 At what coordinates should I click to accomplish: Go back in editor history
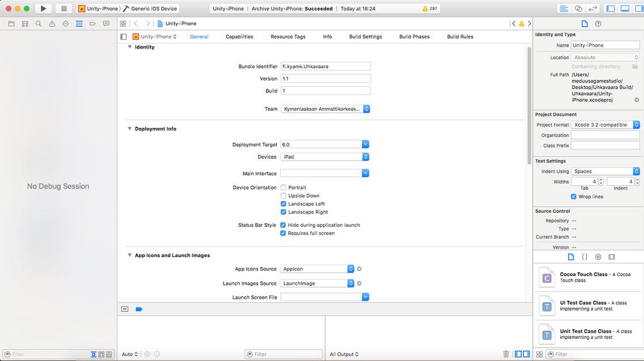coord(136,24)
